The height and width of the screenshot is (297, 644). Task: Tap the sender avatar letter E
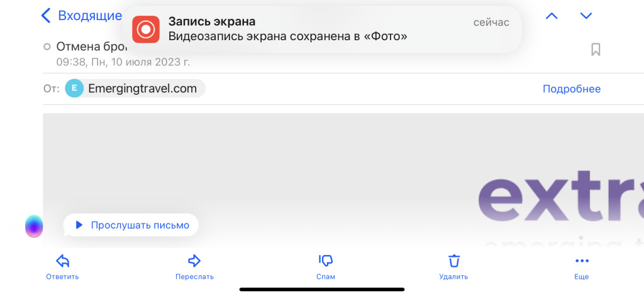click(74, 89)
